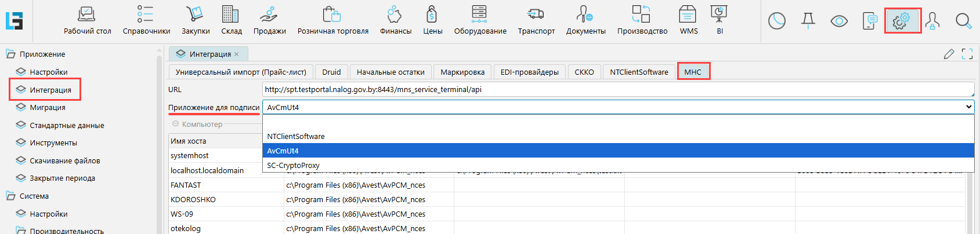
Task: Switch to the Маркировка tab
Action: (x=462, y=72)
